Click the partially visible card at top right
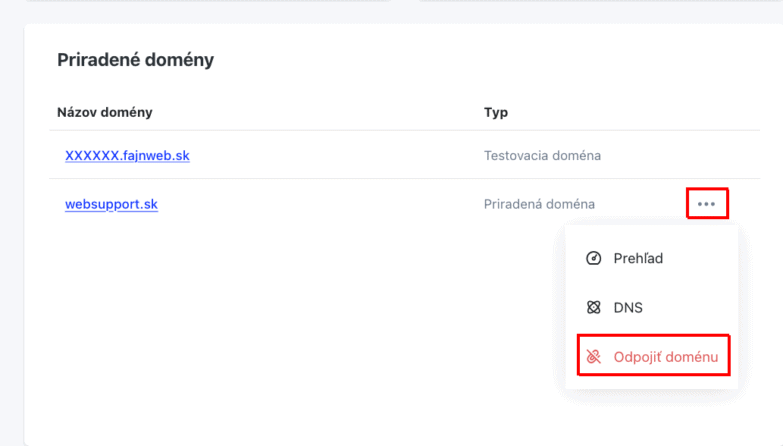The width and height of the screenshot is (783, 446). click(x=601, y=0)
